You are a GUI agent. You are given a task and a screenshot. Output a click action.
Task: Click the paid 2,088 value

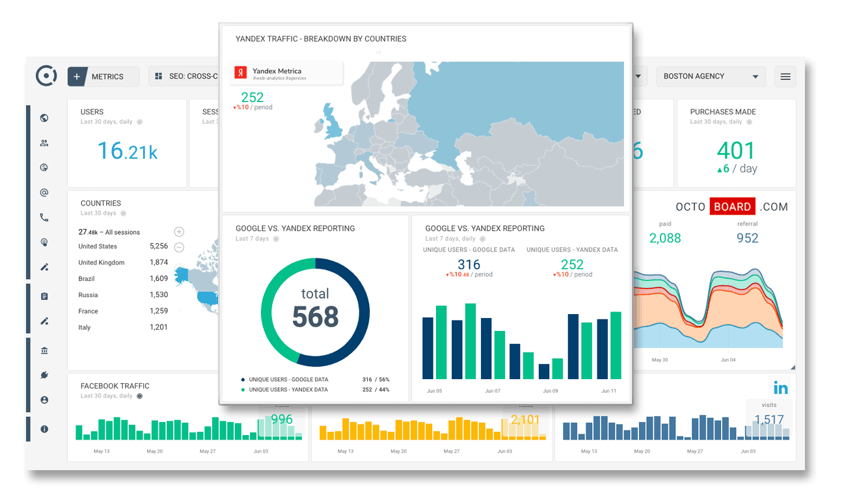click(665, 238)
